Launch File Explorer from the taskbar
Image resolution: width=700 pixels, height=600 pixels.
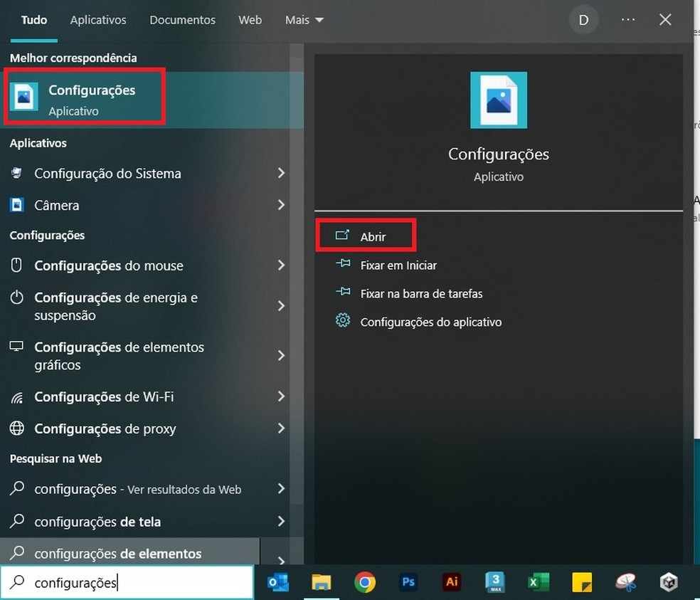point(322,583)
